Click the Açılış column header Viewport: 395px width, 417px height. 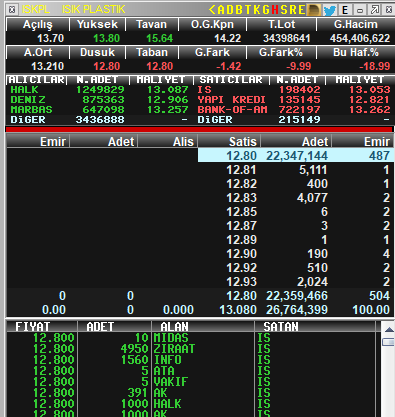point(38,24)
